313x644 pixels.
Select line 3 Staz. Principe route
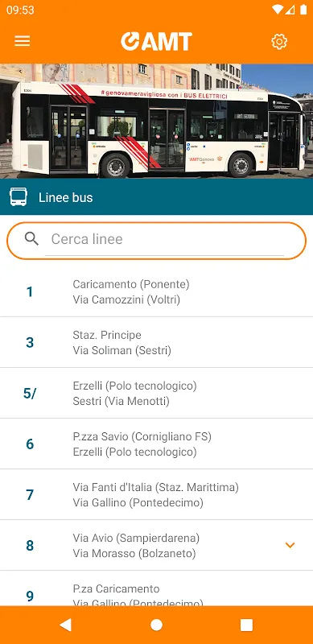pos(156,343)
